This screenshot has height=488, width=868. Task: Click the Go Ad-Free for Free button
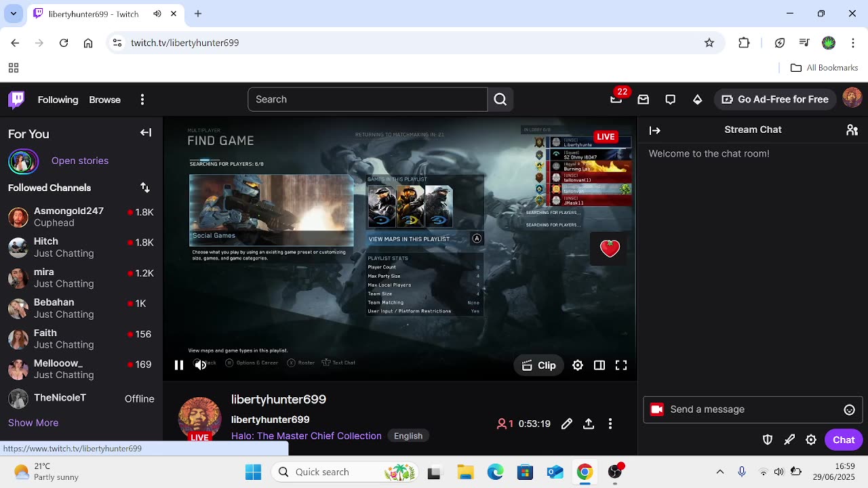[x=774, y=100]
